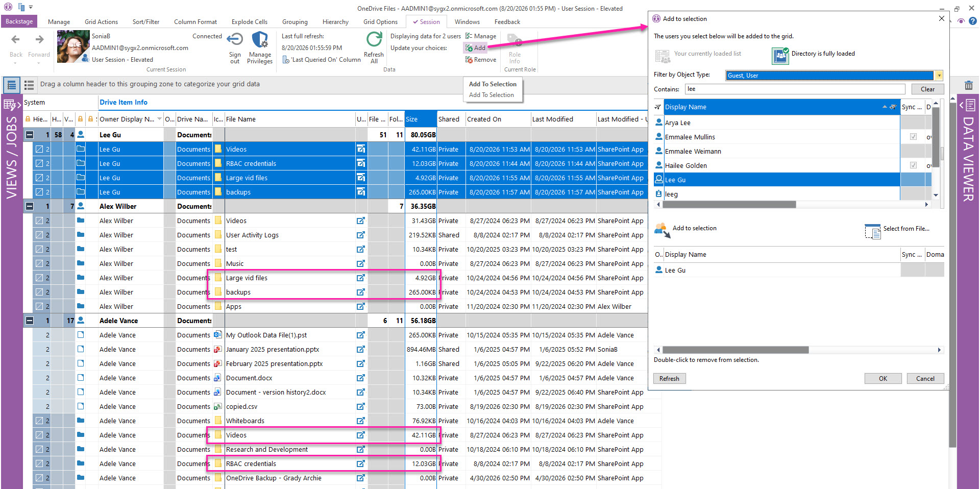Image resolution: width=980 pixels, height=489 pixels.
Task: Click Remove in the Data group
Action: tap(480, 60)
